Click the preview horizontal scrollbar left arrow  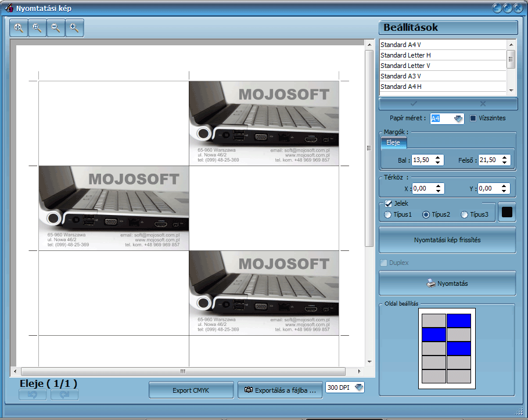click(15, 371)
